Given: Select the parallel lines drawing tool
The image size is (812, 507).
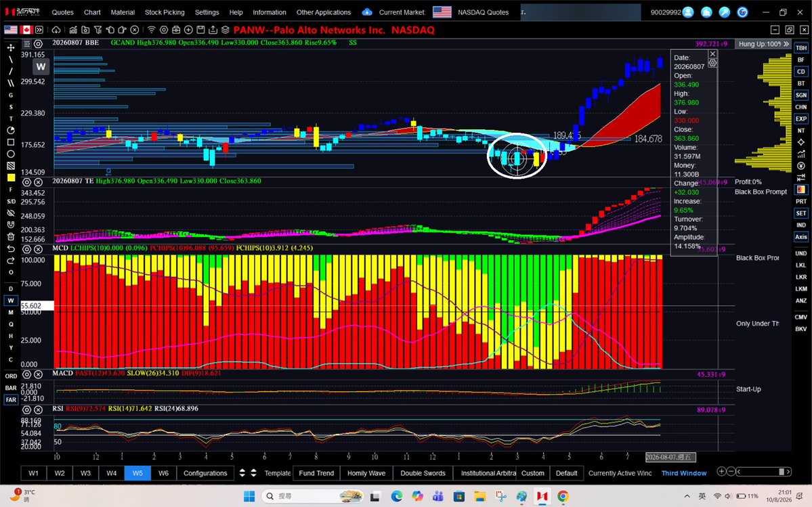Looking at the screenshot, I should pyautogui.click(x=10, y=83).
